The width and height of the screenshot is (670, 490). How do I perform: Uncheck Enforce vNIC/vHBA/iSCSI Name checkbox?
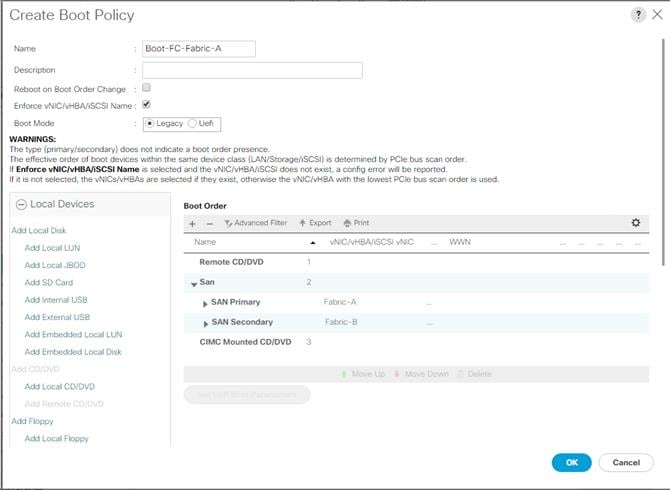pyautogui.click(x=146, y=104)
